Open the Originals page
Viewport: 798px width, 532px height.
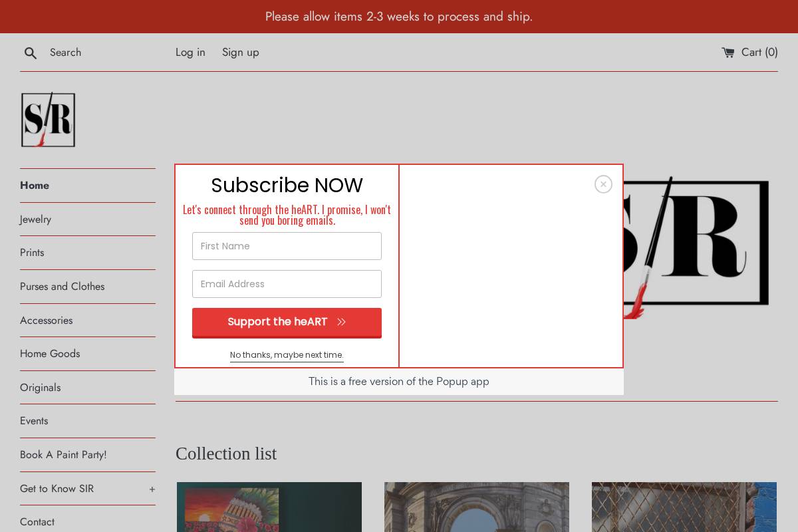point(40,388)
